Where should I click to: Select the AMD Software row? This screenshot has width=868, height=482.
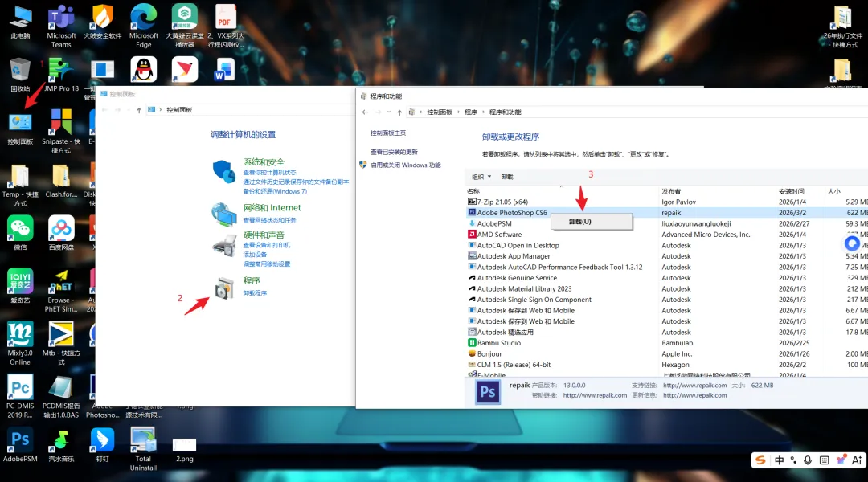click(666, 235)
